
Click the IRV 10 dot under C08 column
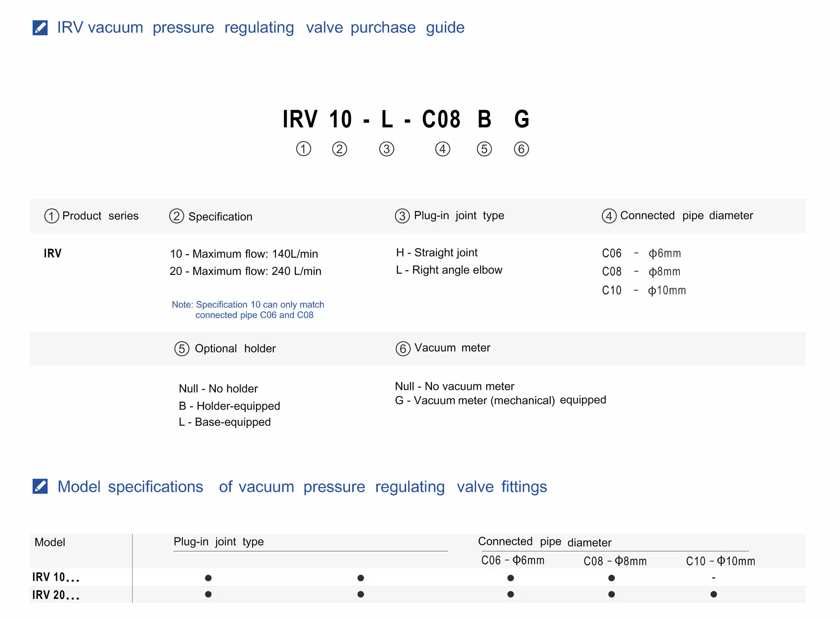[x=611, y=578]
